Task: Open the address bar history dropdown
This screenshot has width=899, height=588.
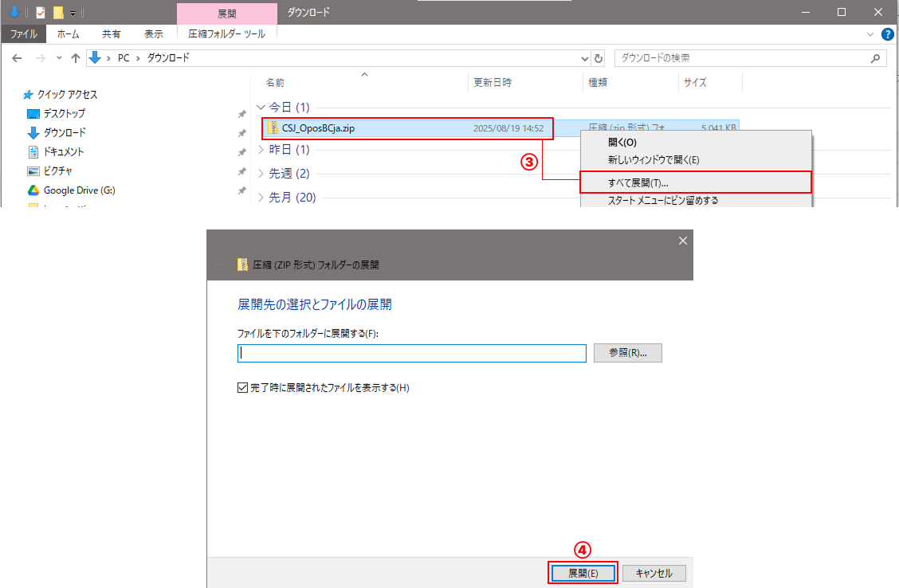Action: point(585,58)
